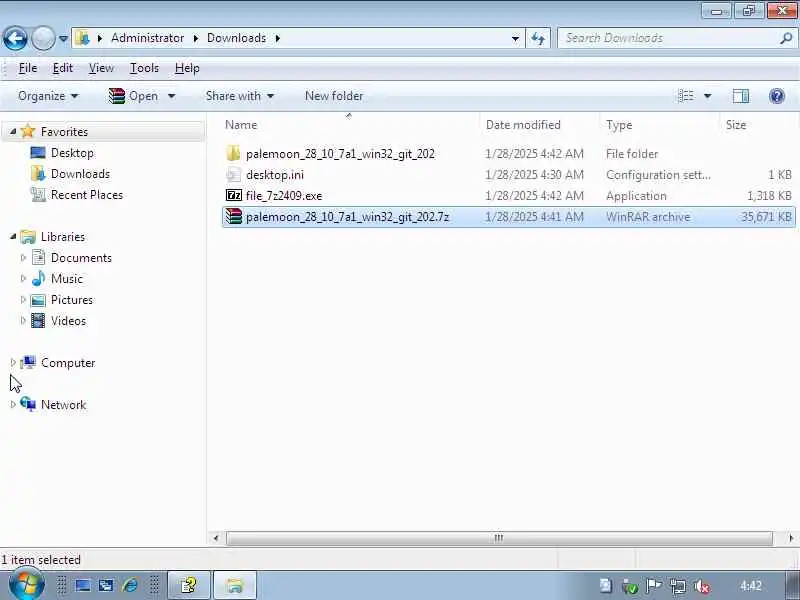Open the Organize dropdown
The image size is (800, 600).
pos(48,96)
